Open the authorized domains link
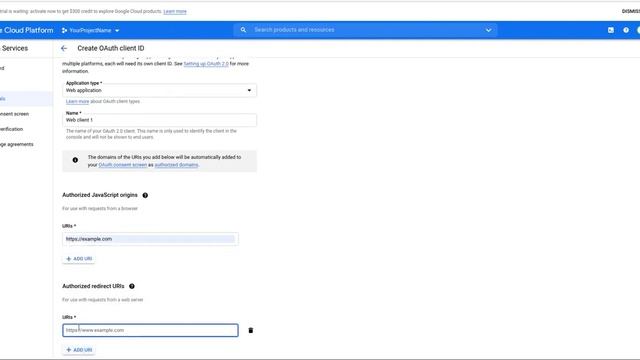 [176, 165]
